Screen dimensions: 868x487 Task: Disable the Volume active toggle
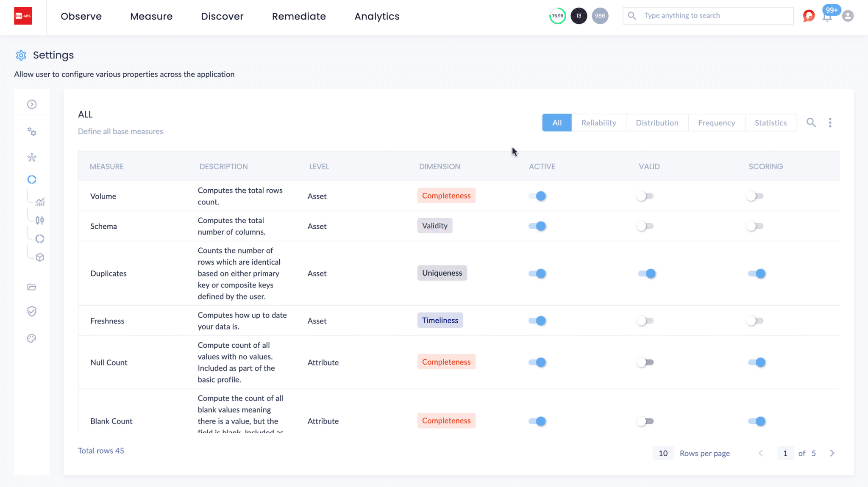537,196
